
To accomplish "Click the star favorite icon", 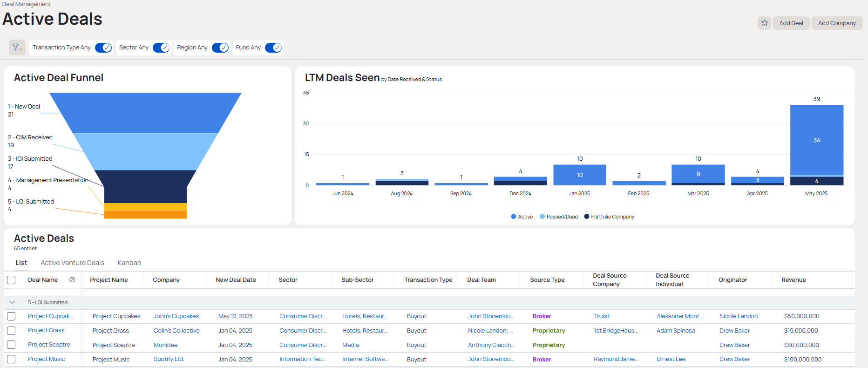I will coord(764,23).
